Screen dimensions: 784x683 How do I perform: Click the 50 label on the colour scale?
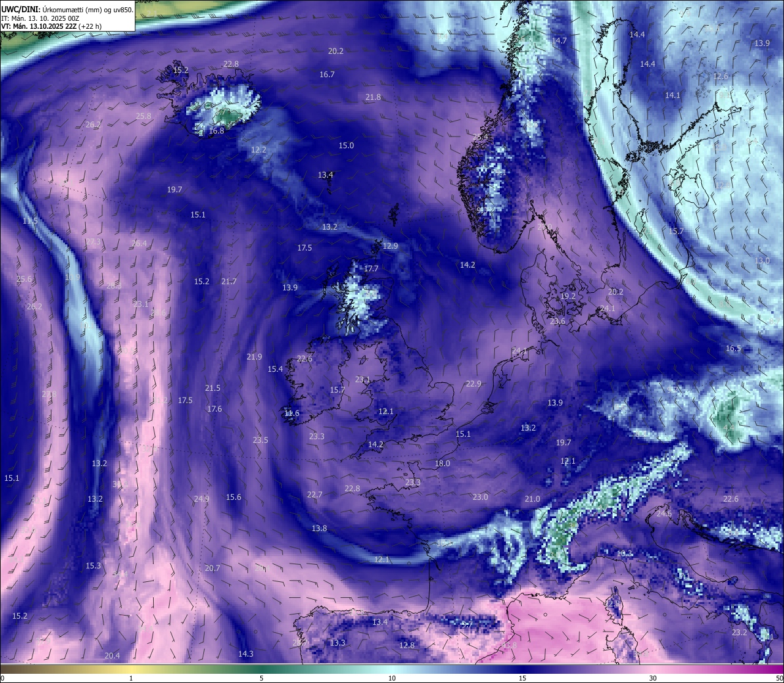(x=779, y=678)
